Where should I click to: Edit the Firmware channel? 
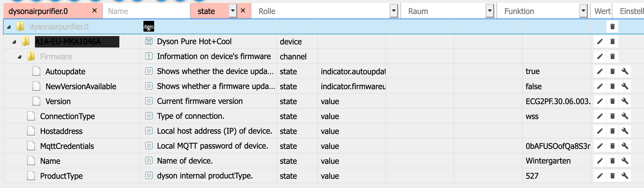[x=600, y=56]
